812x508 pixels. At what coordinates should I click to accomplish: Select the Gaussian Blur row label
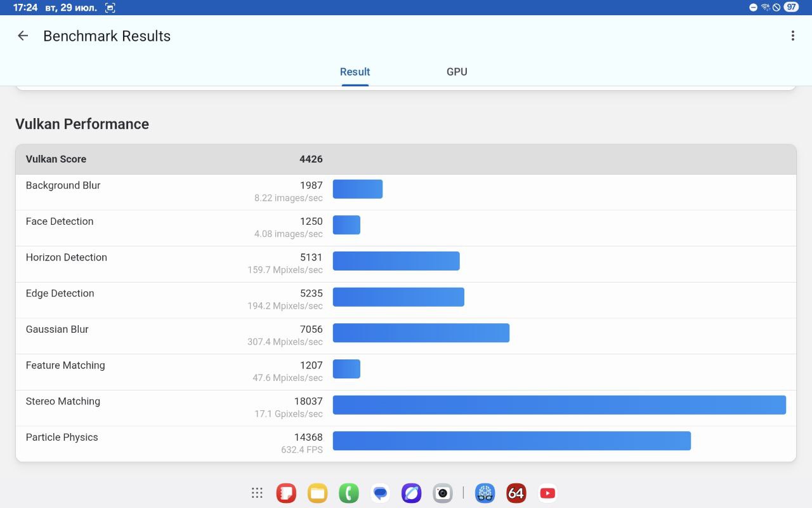[x=57, y=330]
